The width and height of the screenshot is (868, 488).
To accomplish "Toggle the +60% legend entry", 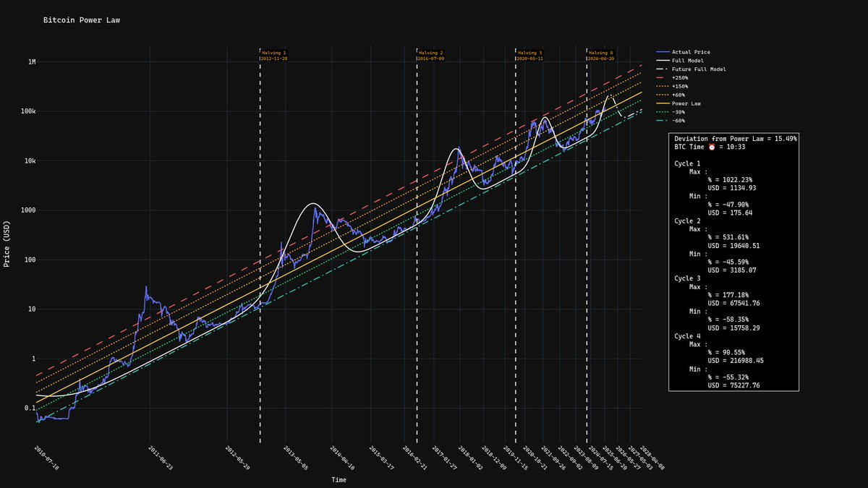I will pos(671,95).
